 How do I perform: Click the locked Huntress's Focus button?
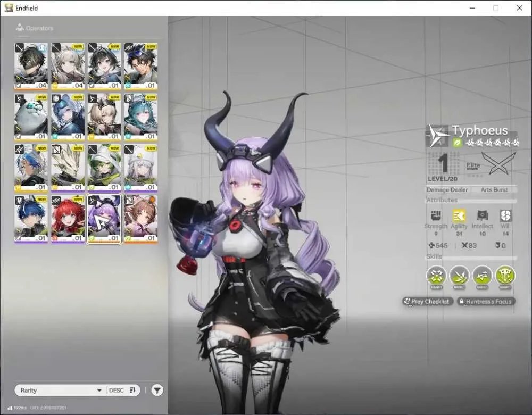486,301
